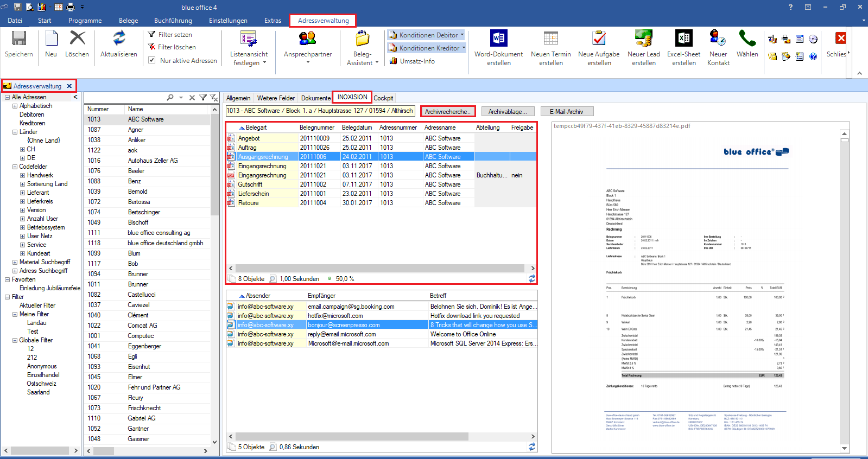Refresh the e-mail list with the blue arrows icon
868x459 pixels.
(532, 447)
